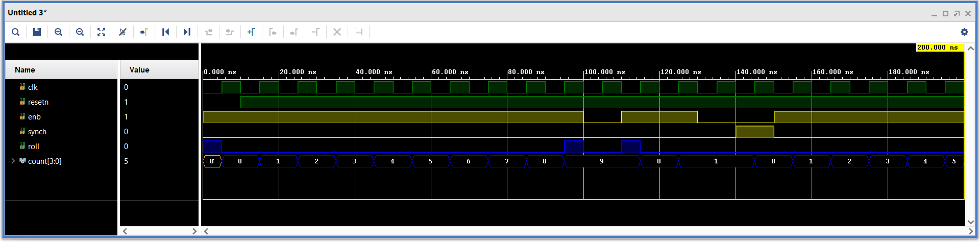This screenshot has height=242, width=980.
Task: Jump to last simulation time
Action: coord(187,32)
